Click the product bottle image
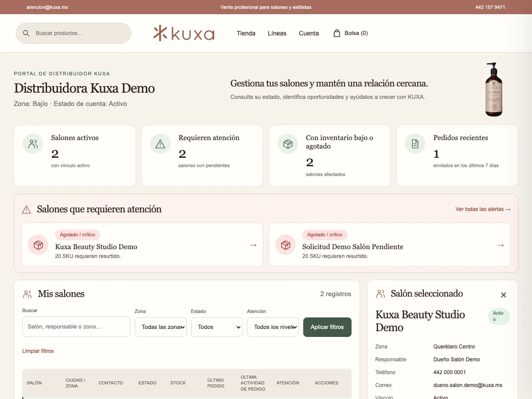Image resolution: width=532 pixels, height=399 pixels. (x=493, y=90)
